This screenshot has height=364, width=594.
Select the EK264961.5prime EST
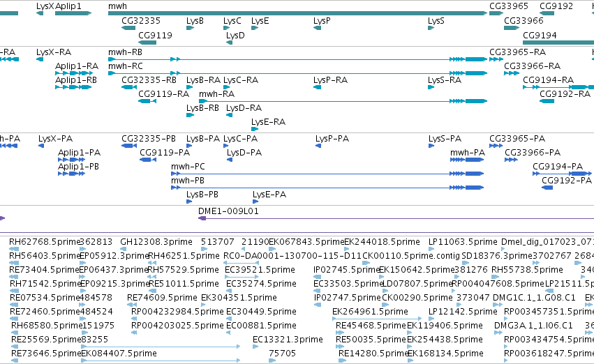(x=377, y=319)
